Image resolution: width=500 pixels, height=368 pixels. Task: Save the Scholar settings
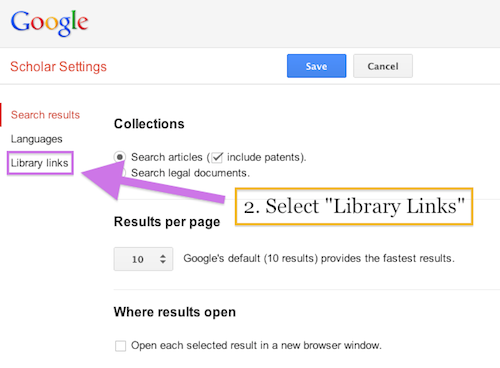pos(316,66)
